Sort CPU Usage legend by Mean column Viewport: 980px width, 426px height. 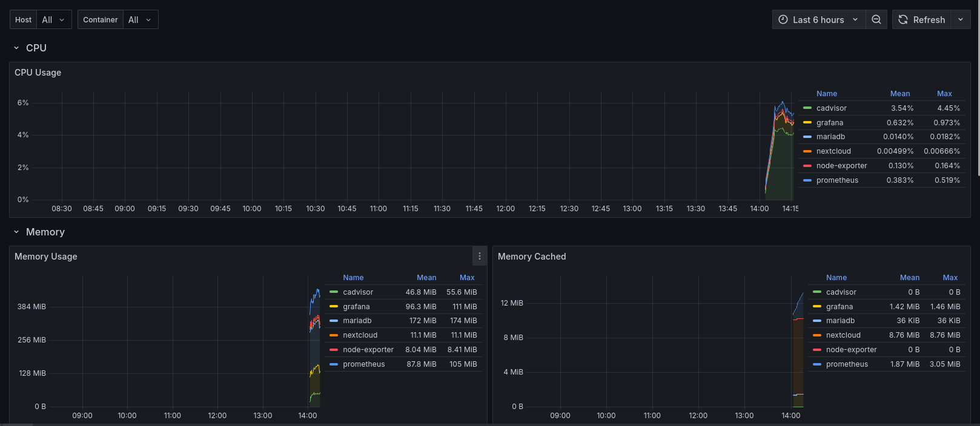click(x=899, y=94)
